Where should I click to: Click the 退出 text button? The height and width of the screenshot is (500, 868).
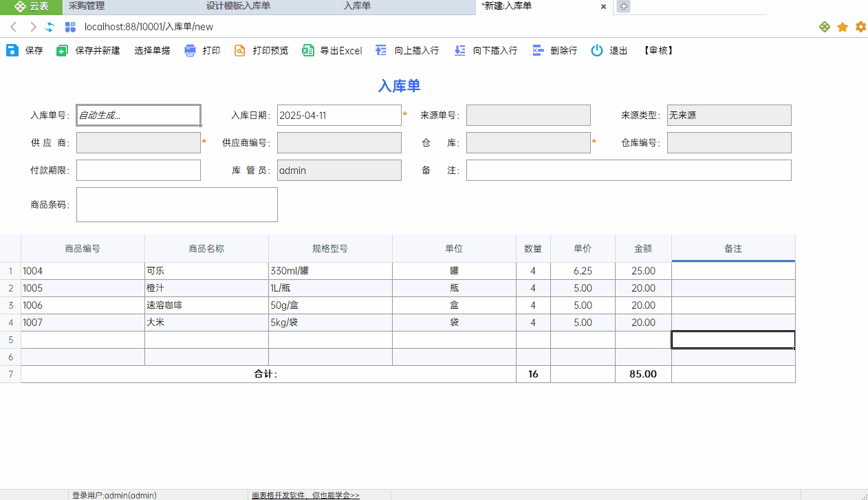coord(618,50)
